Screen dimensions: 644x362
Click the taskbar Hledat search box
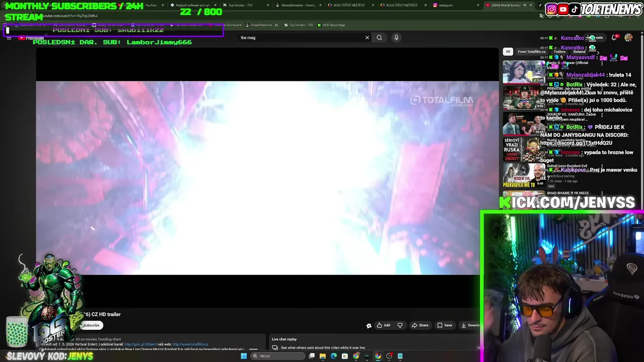(x=278, y=356)
